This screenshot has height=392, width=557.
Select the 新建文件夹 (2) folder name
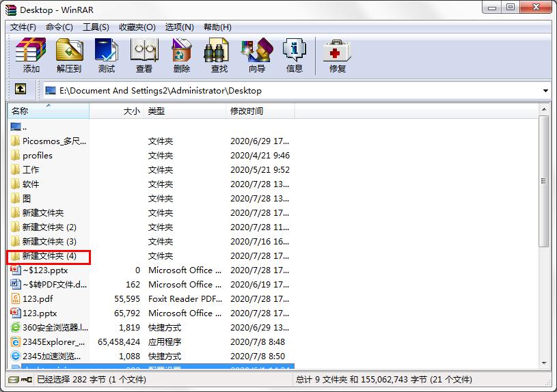[x=49, y=227]
